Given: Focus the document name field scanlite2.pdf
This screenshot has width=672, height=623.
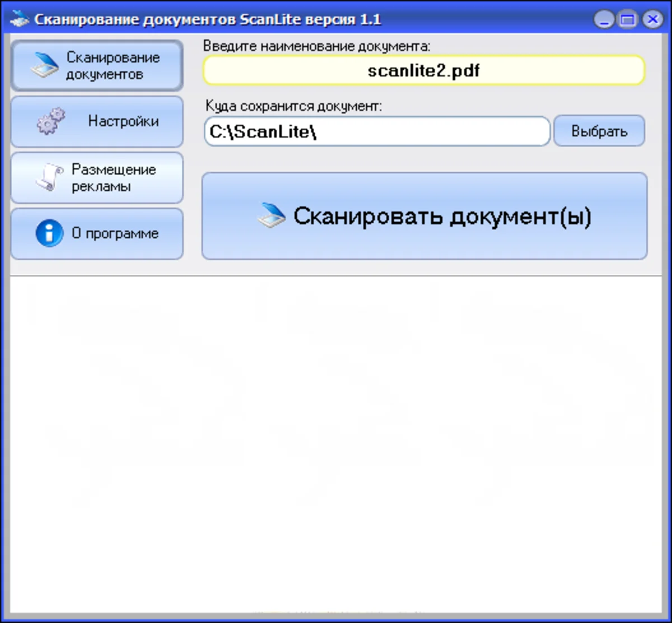Looking at the screenshot, I should [424, 71].
